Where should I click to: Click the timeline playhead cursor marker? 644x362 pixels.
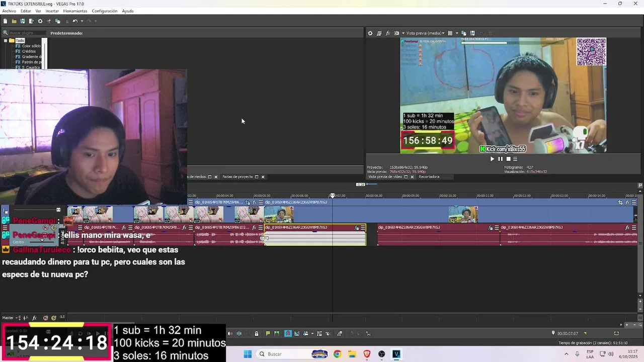point(332,195)
